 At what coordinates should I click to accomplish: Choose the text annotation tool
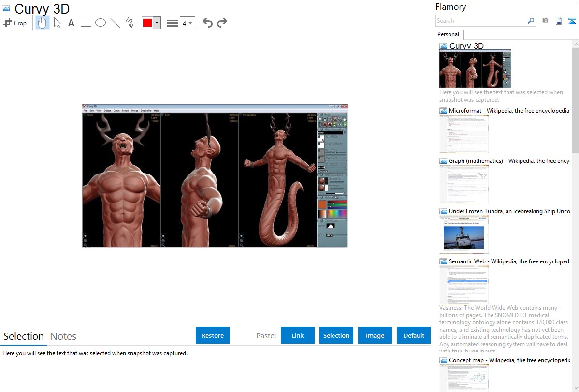(x=71, y=23)
